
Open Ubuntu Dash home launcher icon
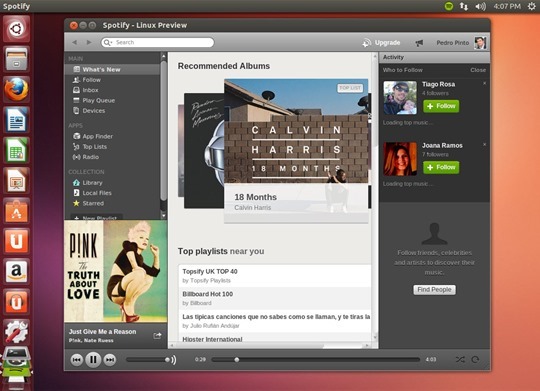(17, 28)
